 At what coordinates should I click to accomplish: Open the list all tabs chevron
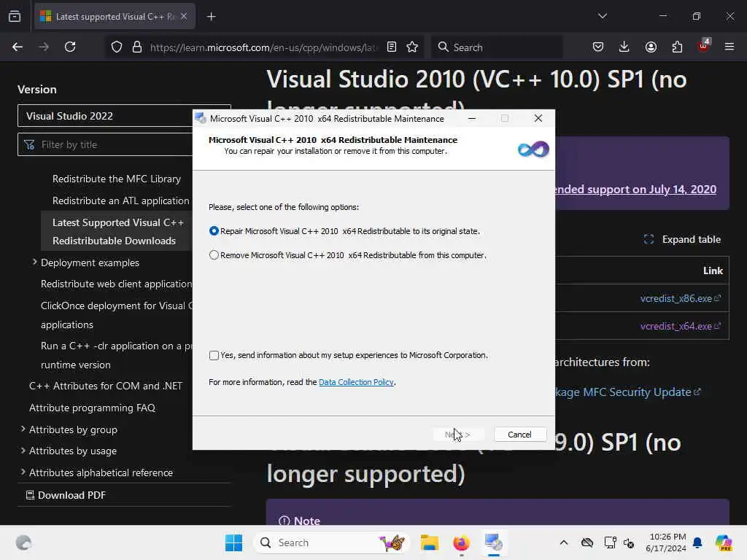[x=602, y=16]
